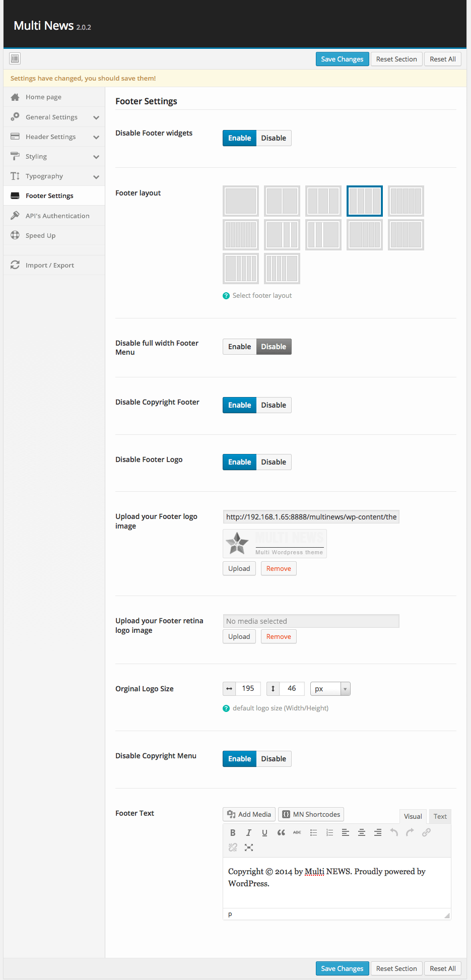
Task: Apply italic formatting in the editor
Action: pos(248,833)
